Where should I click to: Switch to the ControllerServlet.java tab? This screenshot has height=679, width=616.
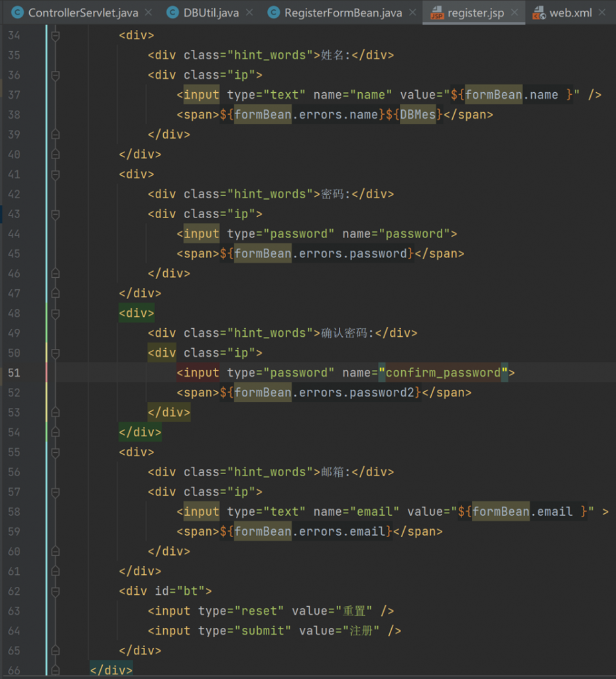coord(83,13)
